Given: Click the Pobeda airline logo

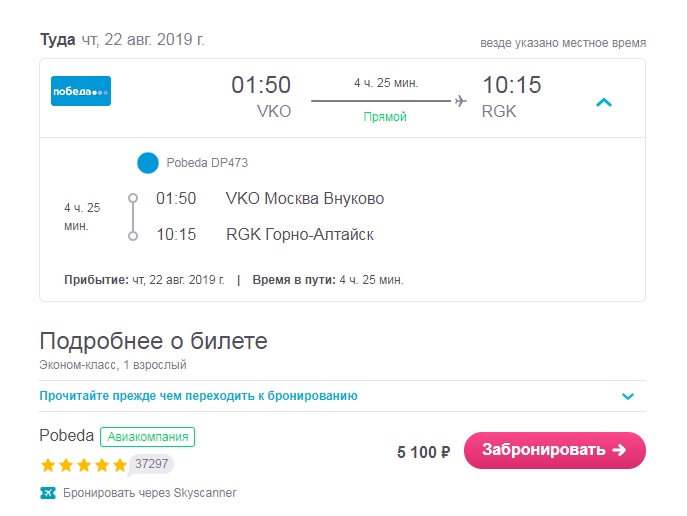Looking at the screenshot, I should point(81,91).
